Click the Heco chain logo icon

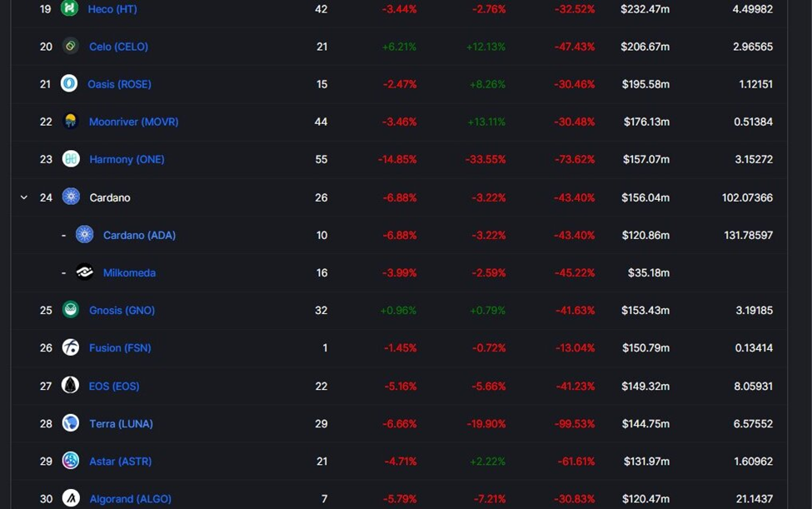point(69,8)
